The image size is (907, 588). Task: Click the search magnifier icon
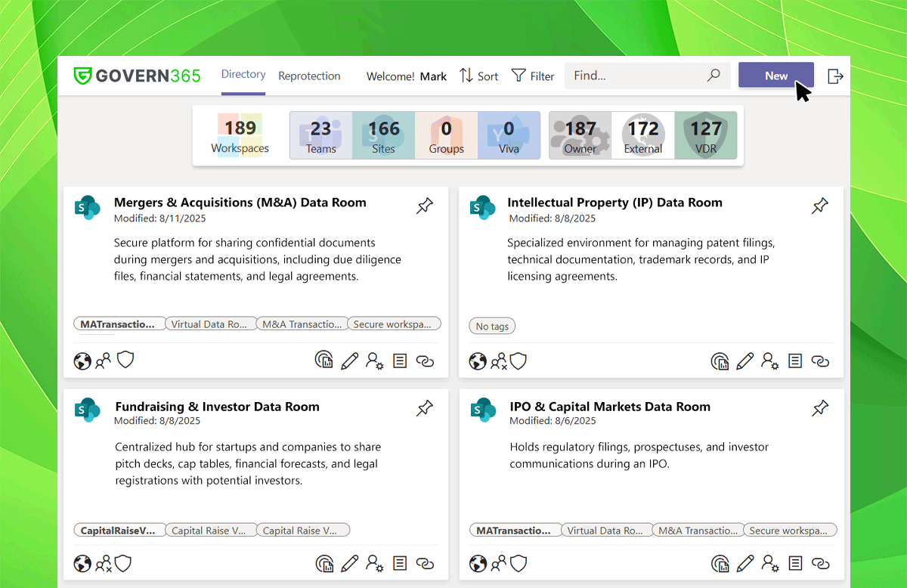coord(714,76)
